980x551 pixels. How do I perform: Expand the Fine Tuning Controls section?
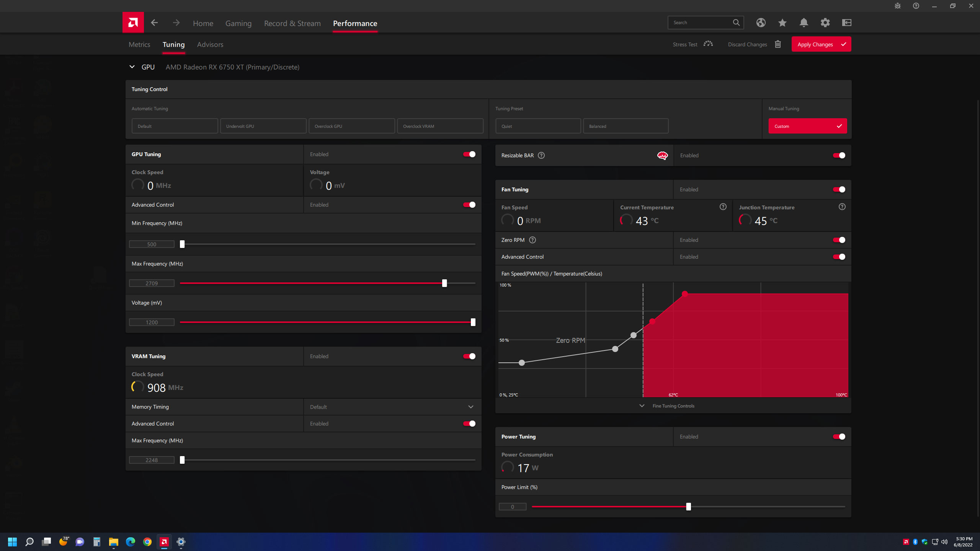[x=642, y=406]
